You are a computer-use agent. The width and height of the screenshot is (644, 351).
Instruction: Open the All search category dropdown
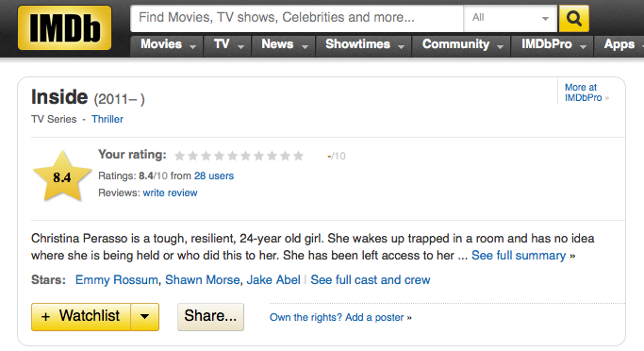point(510,18)
